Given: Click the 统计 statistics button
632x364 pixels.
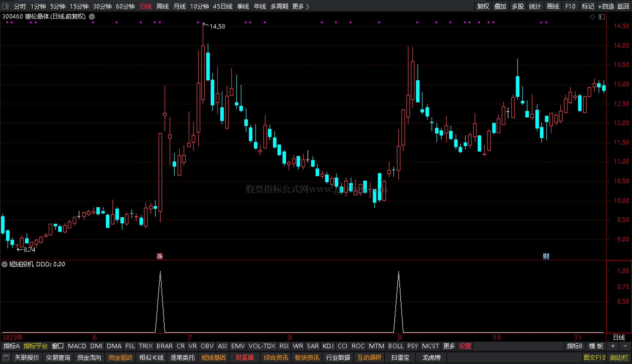Looking at the screenshot, I should [535, 6].
